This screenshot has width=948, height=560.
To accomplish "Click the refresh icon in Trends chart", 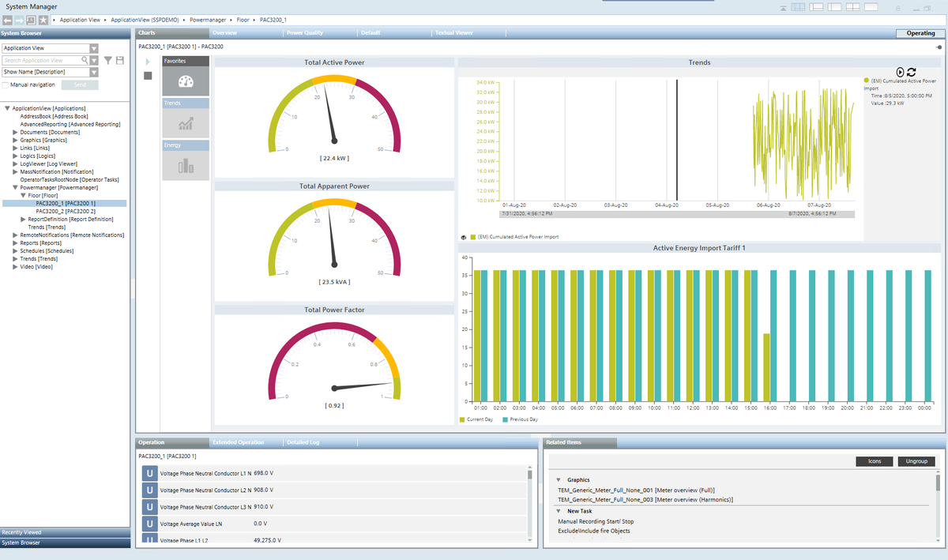I will [x=911, y=72].
